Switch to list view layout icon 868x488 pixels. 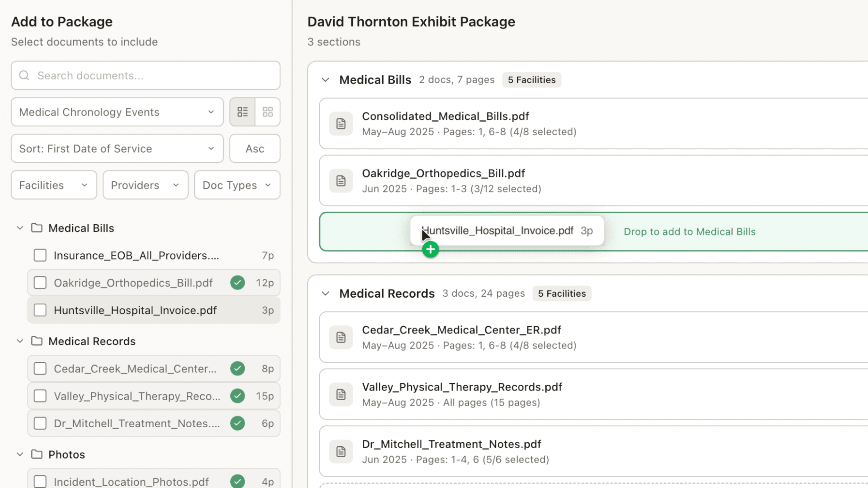tap(242, 112)
